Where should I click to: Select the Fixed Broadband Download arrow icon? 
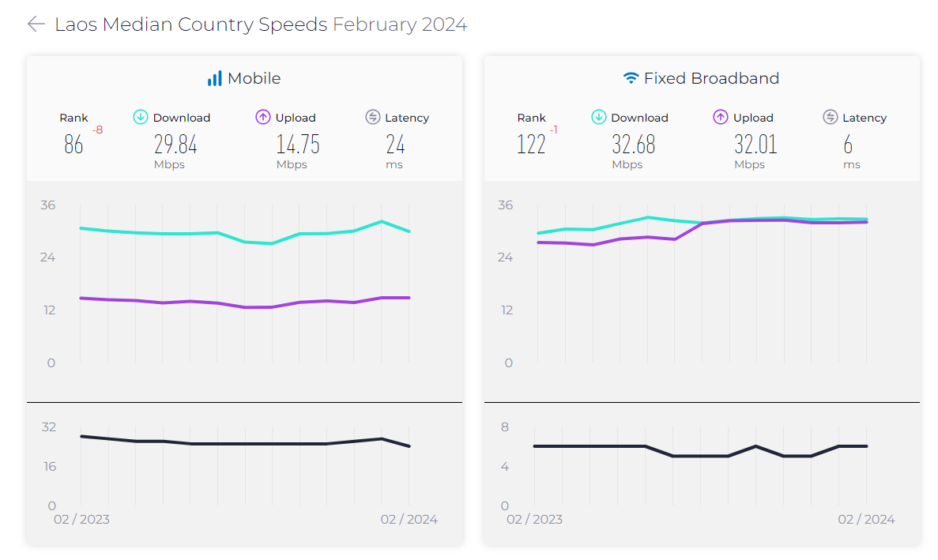point(598,116)
